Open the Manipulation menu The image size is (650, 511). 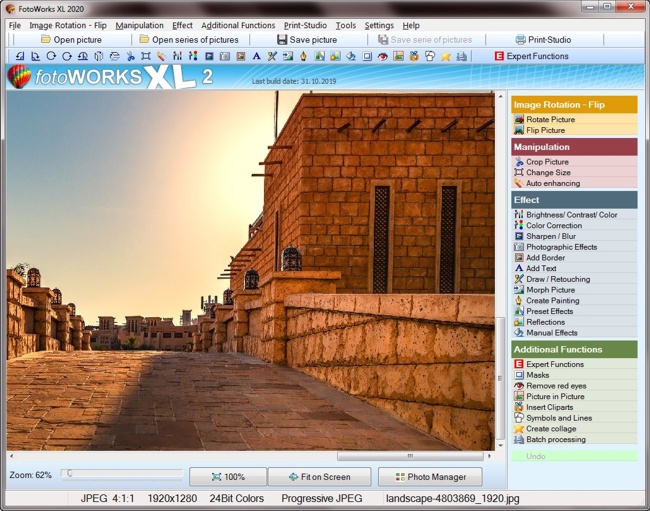tap(139, 25)
